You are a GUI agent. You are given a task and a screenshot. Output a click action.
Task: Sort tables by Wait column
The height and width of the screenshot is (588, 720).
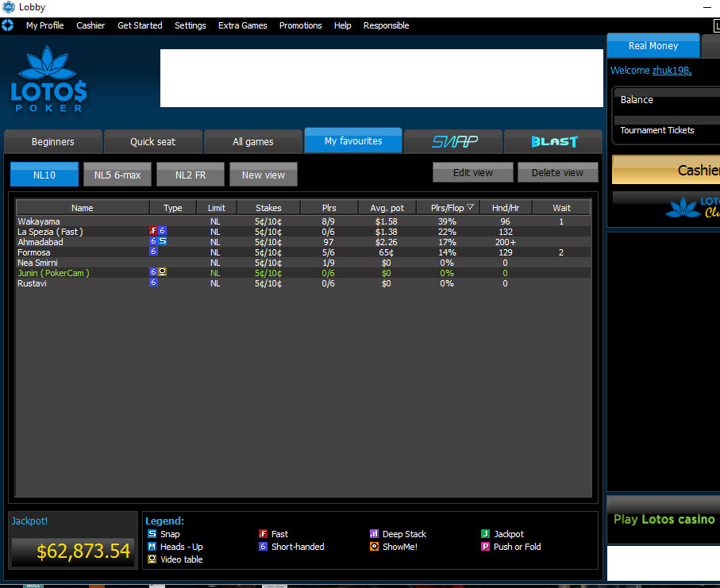point(561,208)
